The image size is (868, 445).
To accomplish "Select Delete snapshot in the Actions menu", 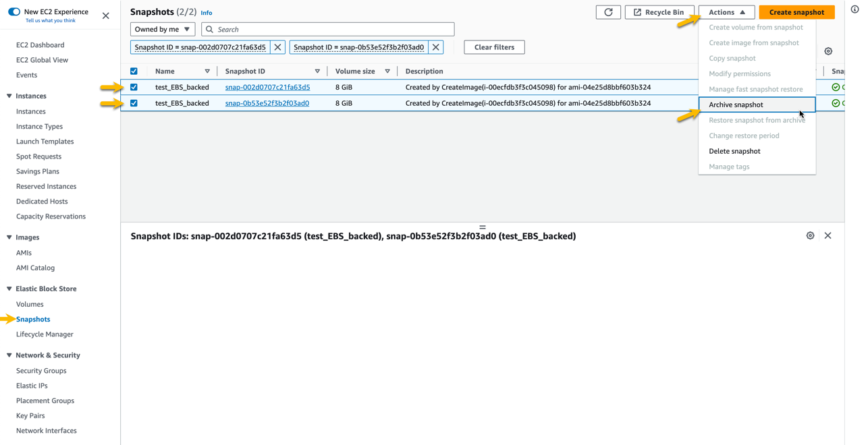I will 736,151.
